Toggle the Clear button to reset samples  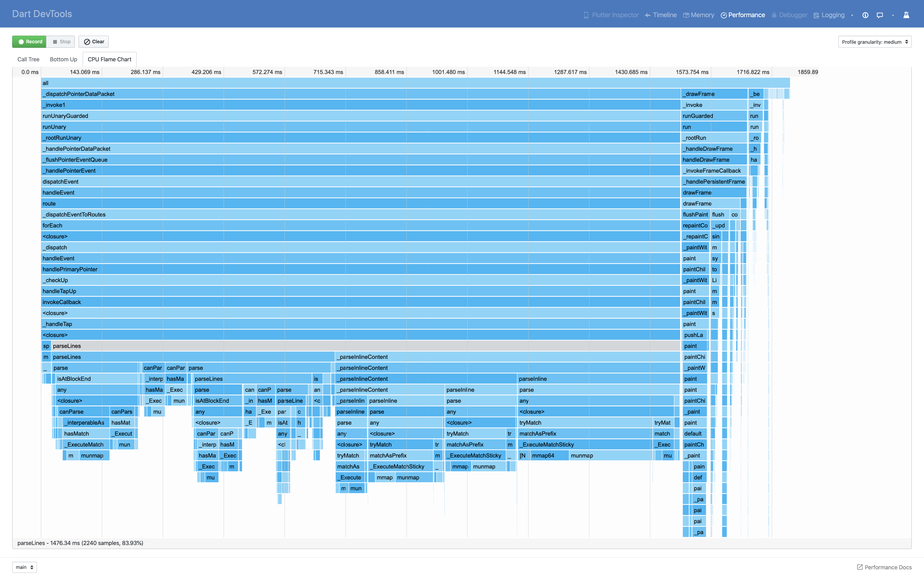[x=94, y=42]
